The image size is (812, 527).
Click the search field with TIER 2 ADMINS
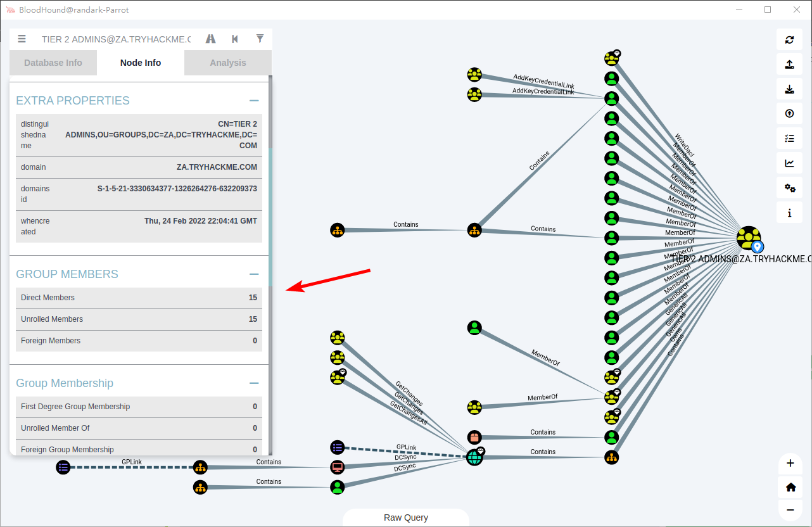[x=116, y=39]
